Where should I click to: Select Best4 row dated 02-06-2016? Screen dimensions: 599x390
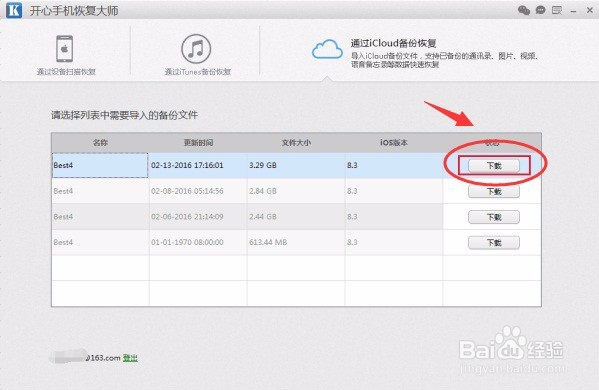[296, 217]
